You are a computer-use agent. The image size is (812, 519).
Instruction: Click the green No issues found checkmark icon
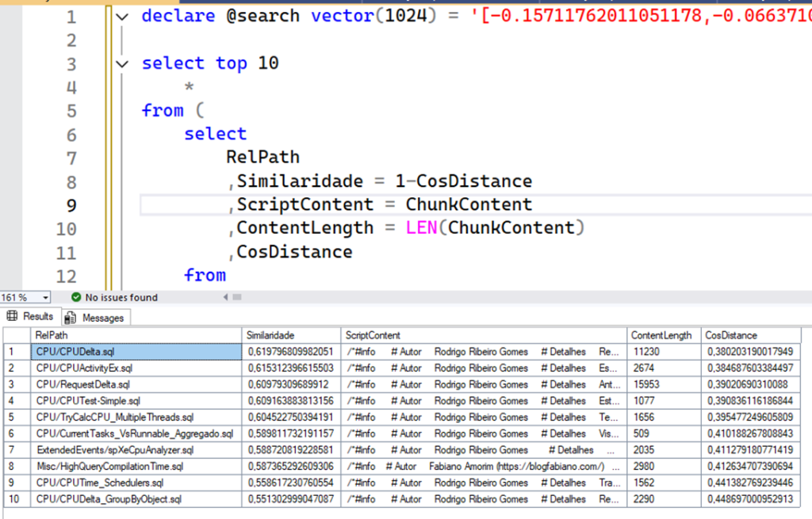(x=76, y=298)
